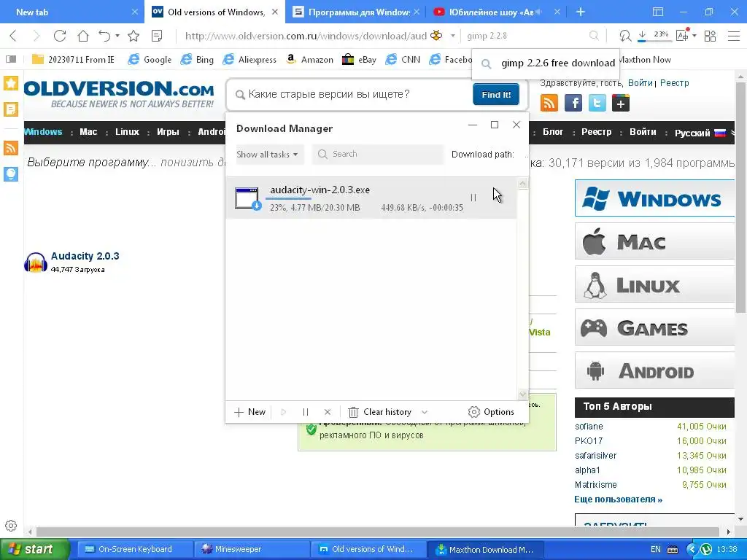This screenshot has width=747, height=560.
Task: Open the address bar dropdown arrow
Action: (452, 36)
